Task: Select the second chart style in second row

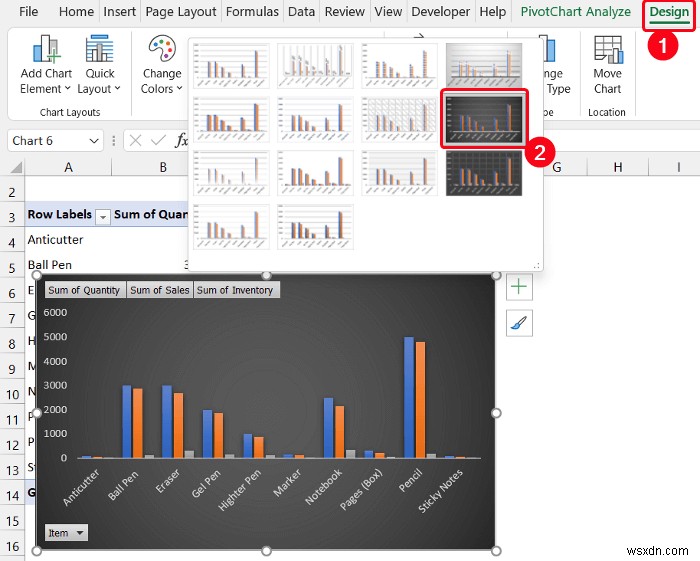Action: [x=315, y=120]
